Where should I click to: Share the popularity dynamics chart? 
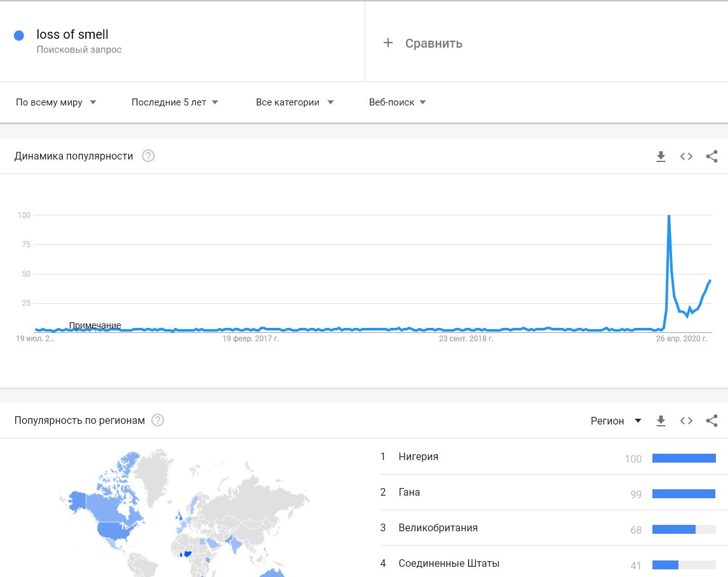click(x=711, y=156)
